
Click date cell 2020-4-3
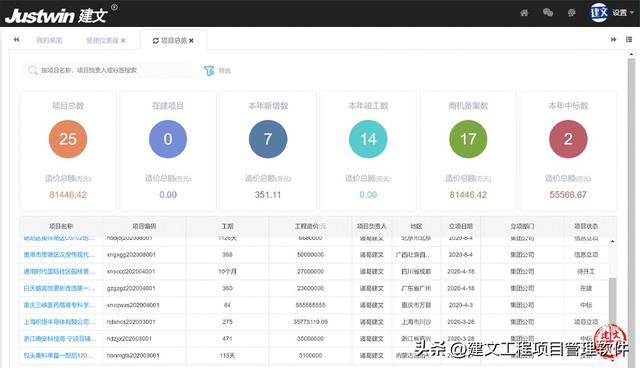pos(461,305)
